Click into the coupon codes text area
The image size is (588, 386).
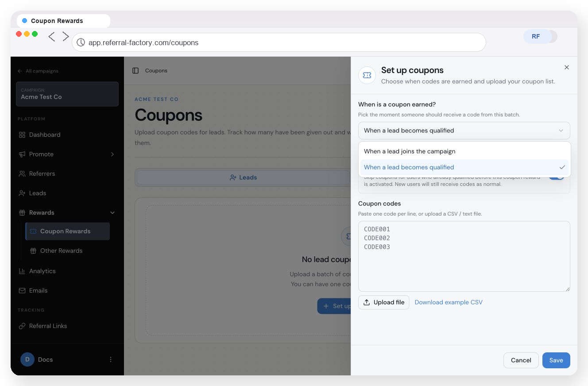(464, 256)
